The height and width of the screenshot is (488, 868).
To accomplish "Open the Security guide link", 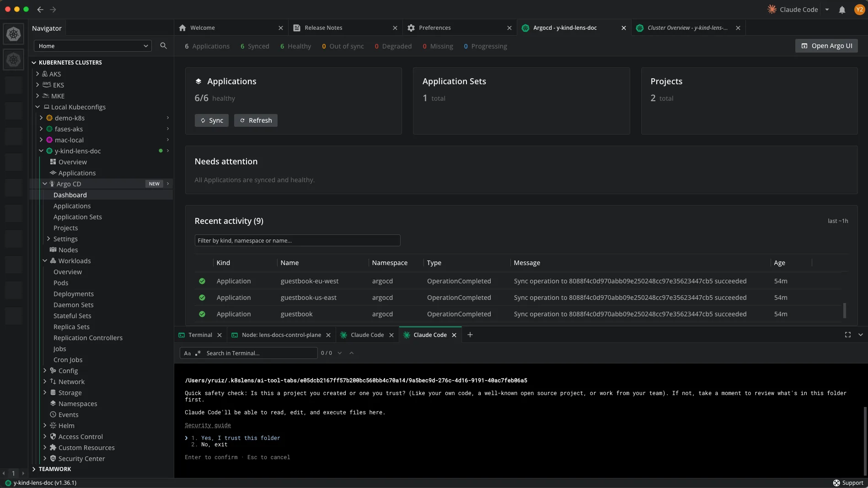I will [x=208, y=425].
